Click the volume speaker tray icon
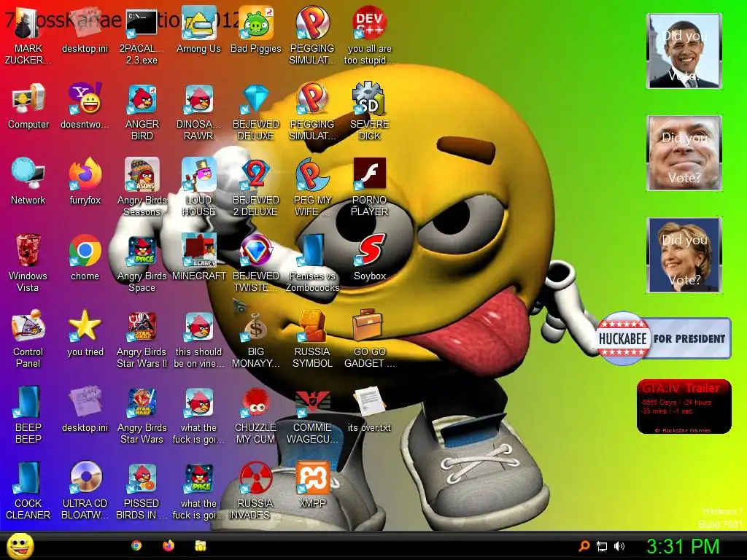The width and height of the screenshot is (747, 560). pos(619,547)
